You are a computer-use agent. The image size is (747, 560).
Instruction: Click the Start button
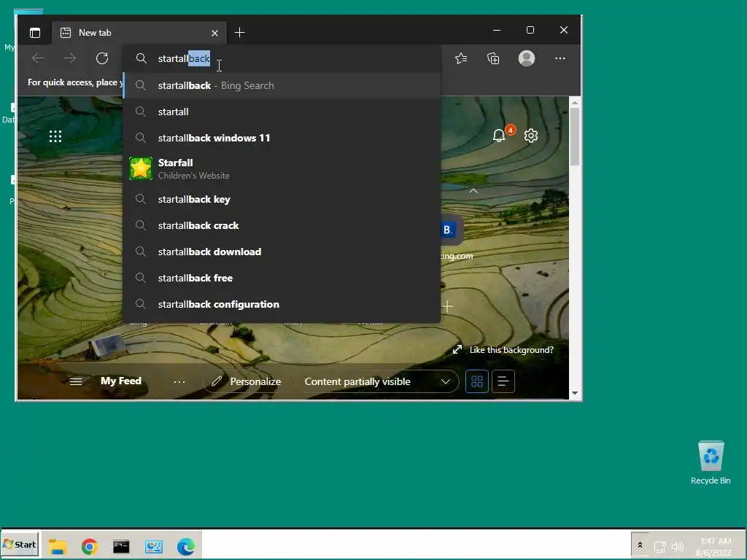pos(20,544)
